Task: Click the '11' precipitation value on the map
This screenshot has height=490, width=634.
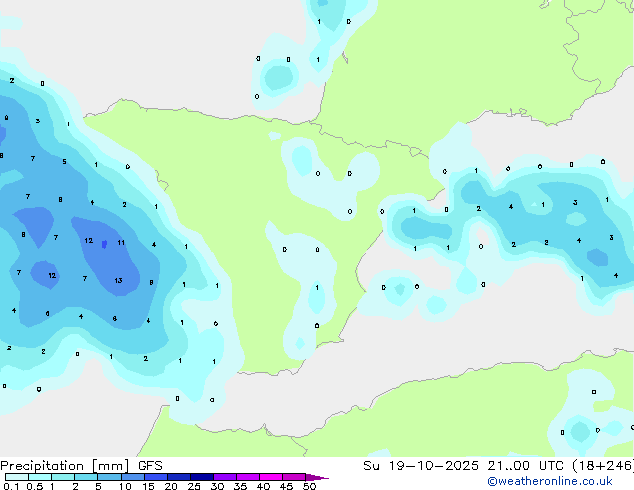Action: [121, 243]
